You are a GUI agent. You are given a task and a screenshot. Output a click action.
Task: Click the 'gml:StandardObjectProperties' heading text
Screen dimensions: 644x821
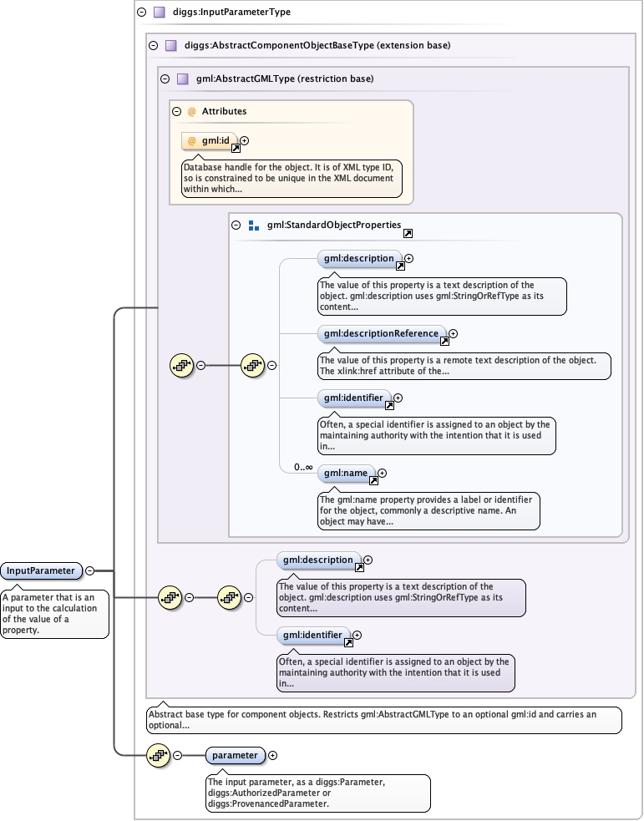click(x=334, y=226)
